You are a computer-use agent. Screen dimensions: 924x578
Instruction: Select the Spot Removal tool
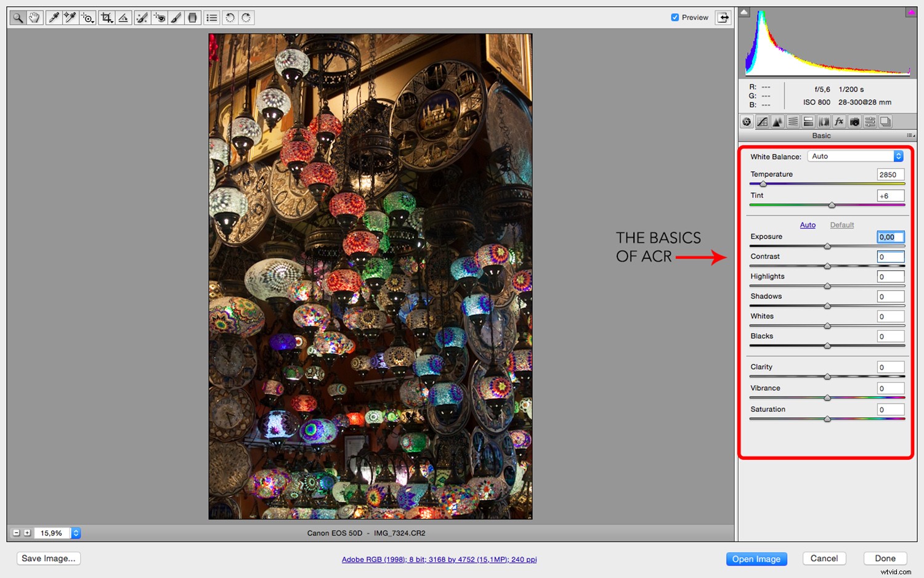[141, 17]
